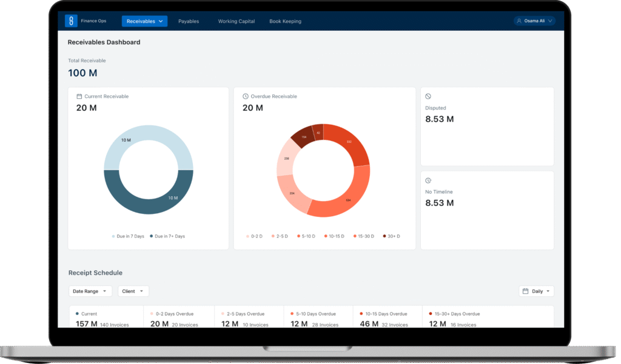Open the Receivables dropdown in navbar
Screen dimensions: 621x364
[x=144, y=21]
